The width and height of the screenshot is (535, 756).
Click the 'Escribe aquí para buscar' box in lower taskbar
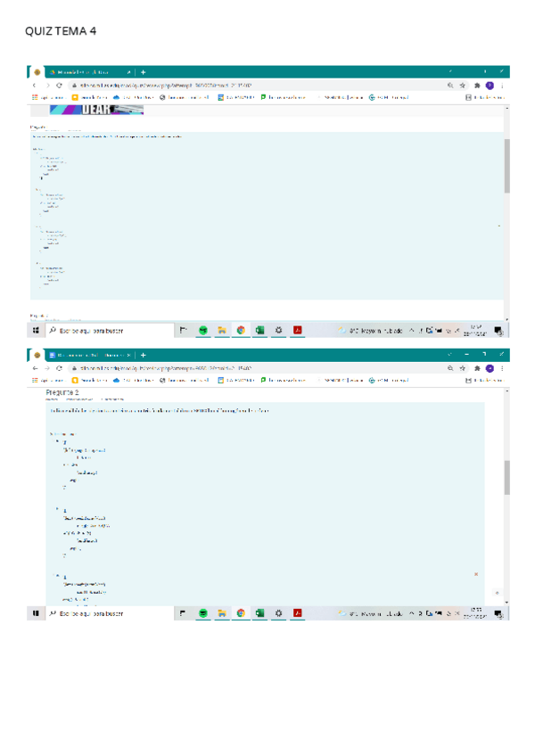[x=110, y=613]
